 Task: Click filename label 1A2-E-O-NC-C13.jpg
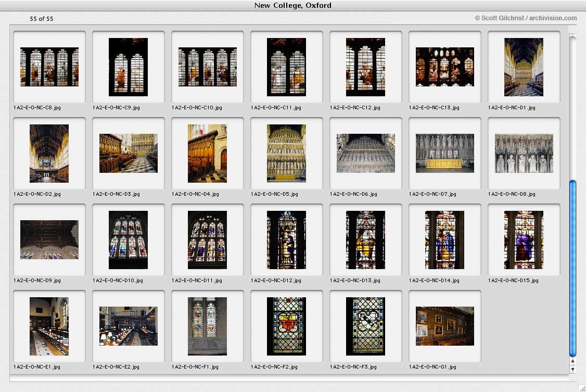(434, 108)
